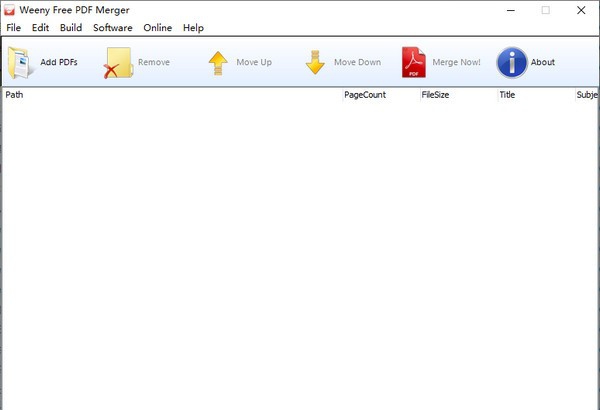Screen dimensions: 600x410
Task: Click the Move Up yellow arrow icon
Action: 218,63
